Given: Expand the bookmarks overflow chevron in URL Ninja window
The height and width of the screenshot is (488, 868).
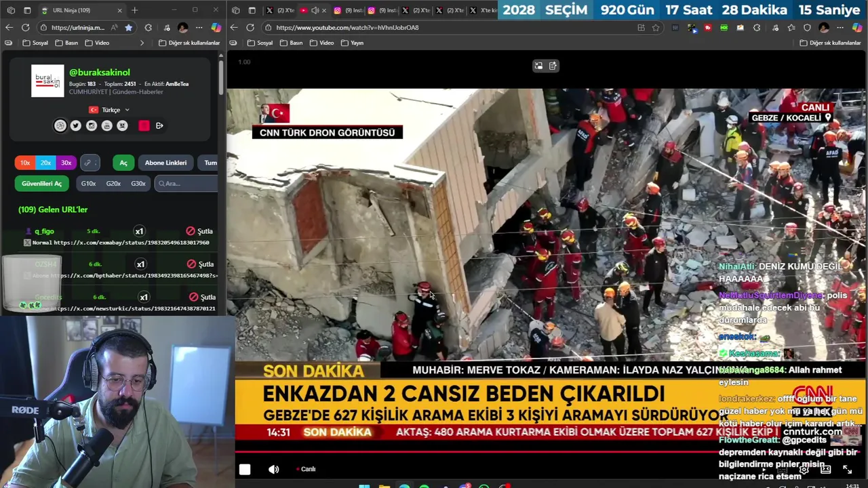Looking at the screenshot, I should click(x=142, y=43).
